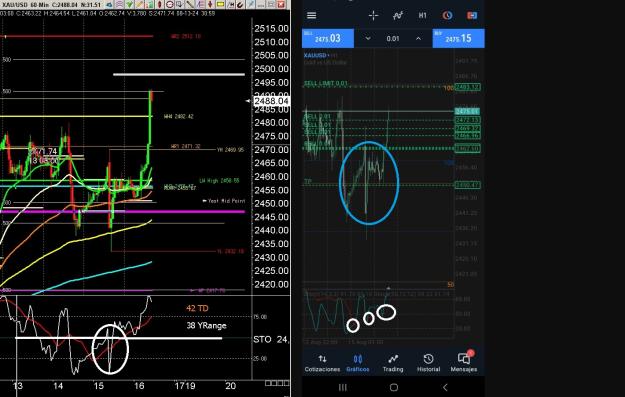This screenshot has height=397, width=625.
Task: Switch to the Cotizaciones tab
Action: tap(322, 363)
